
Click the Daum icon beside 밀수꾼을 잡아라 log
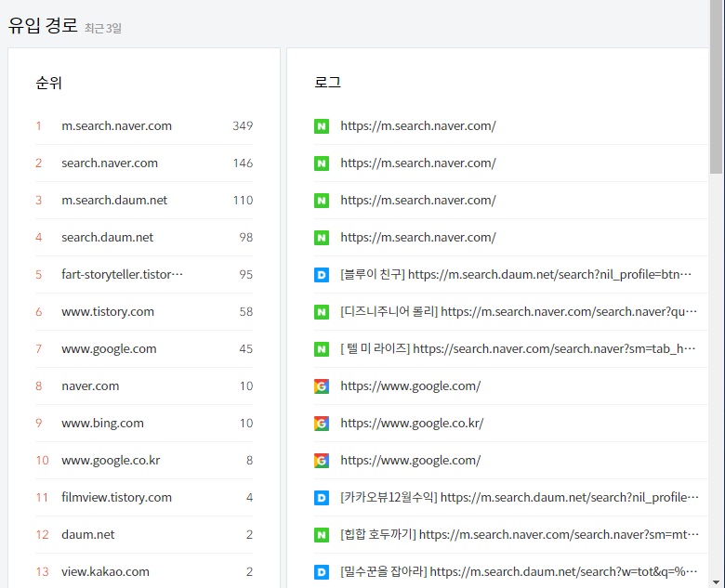pyautogui.click(x=322, y=572)
